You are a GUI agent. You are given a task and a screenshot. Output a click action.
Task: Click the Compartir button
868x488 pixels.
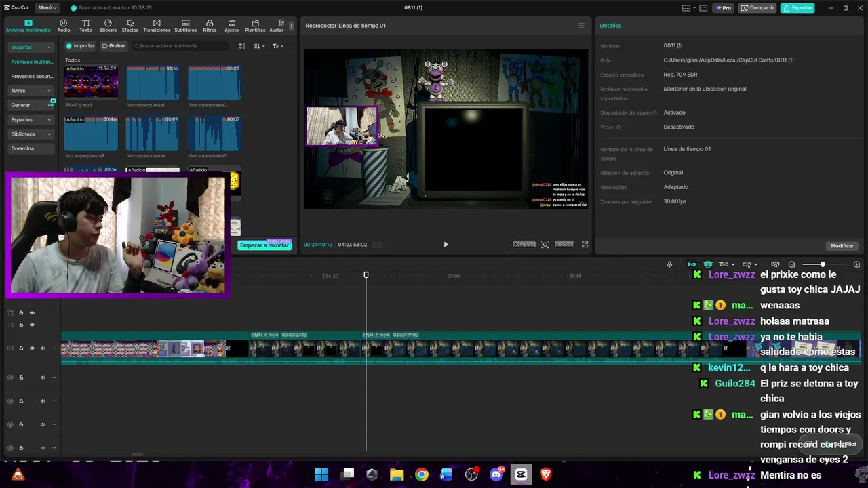(757, 8)
